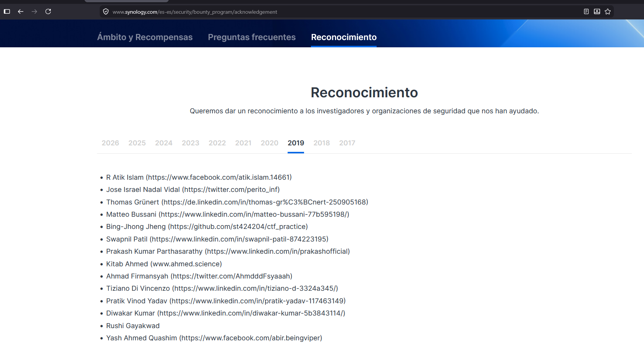Select Prakash Kumar Parthasarathy entry

228,251
